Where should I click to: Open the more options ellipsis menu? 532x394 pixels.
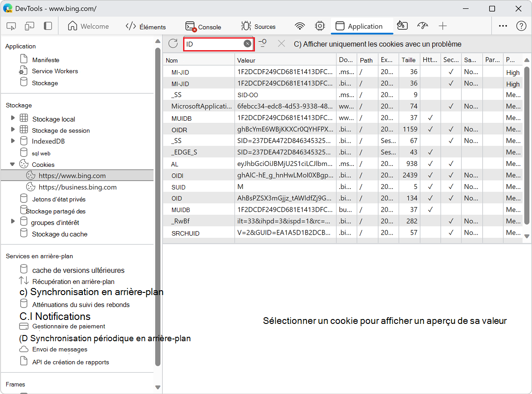(x=503, y=26)
